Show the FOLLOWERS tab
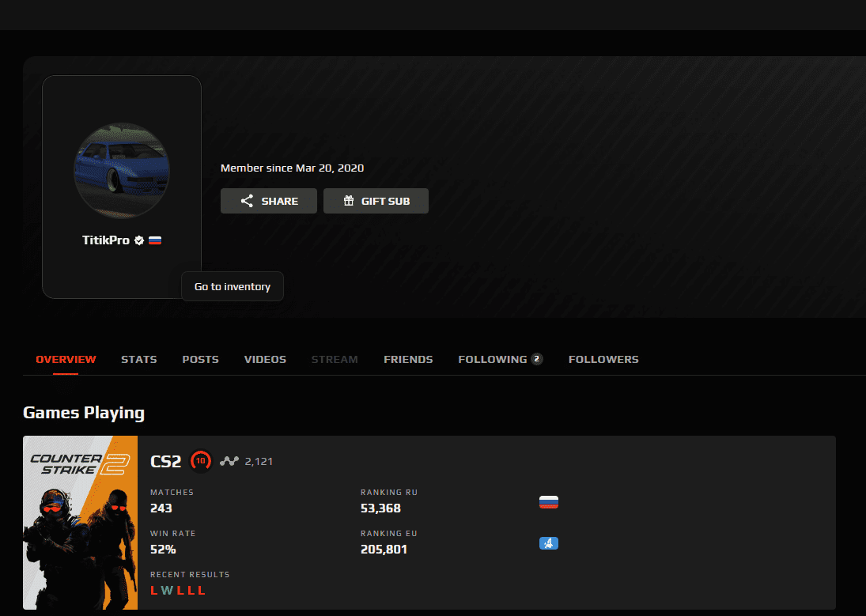This screenshot has width=866, height=616. pyautogui.click(x=603, y=359)
